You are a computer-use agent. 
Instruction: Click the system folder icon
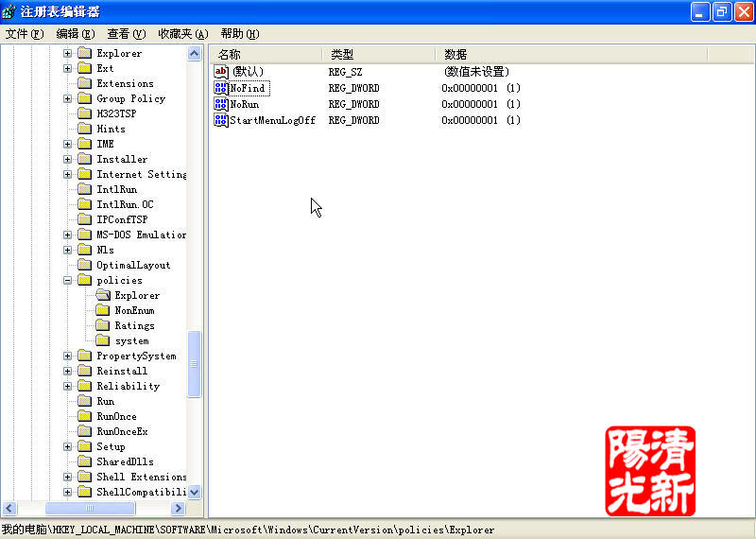102,340
